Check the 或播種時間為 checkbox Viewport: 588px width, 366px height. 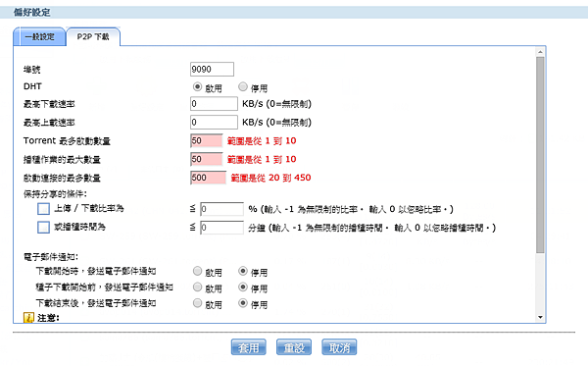(43, 227)
